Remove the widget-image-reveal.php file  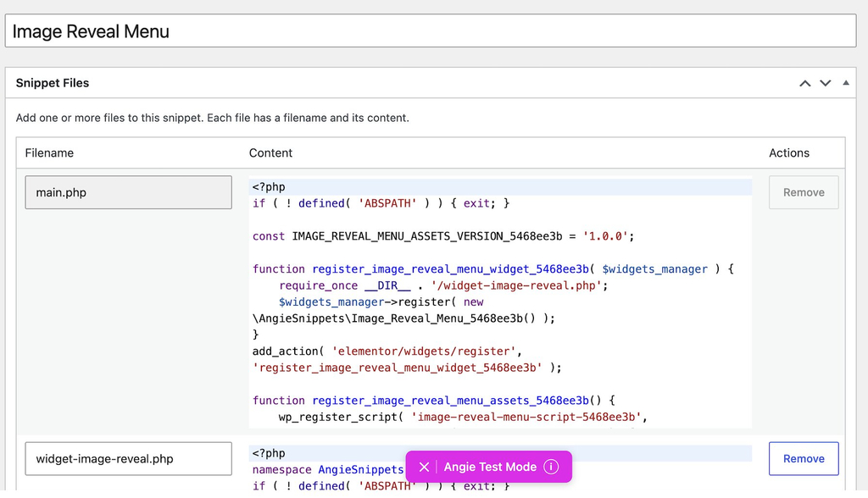804,459
